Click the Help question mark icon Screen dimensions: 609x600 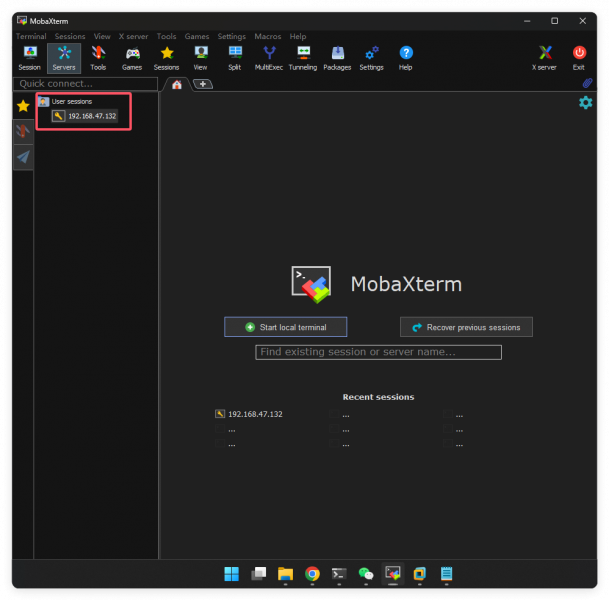point(405,58)
